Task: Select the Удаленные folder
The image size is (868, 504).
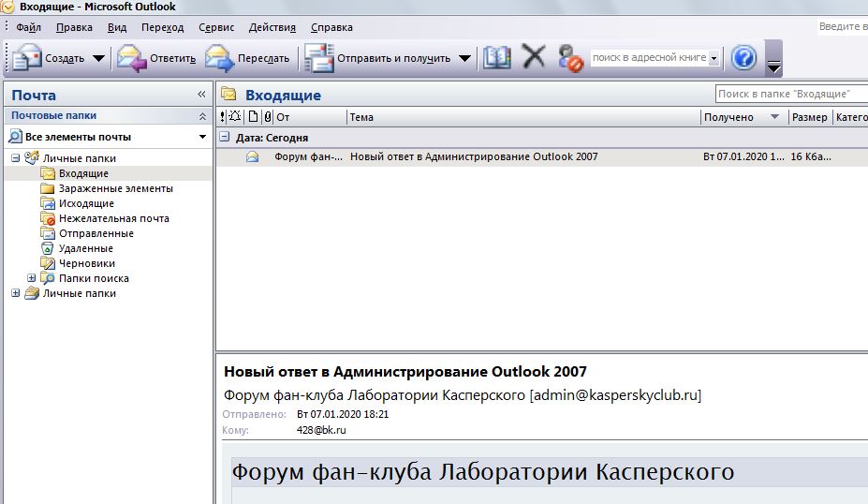Action: pos(86,248)
